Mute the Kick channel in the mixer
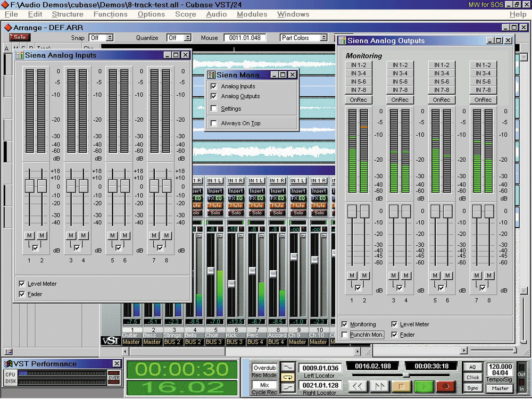532x399 pixels. point(236,205)
